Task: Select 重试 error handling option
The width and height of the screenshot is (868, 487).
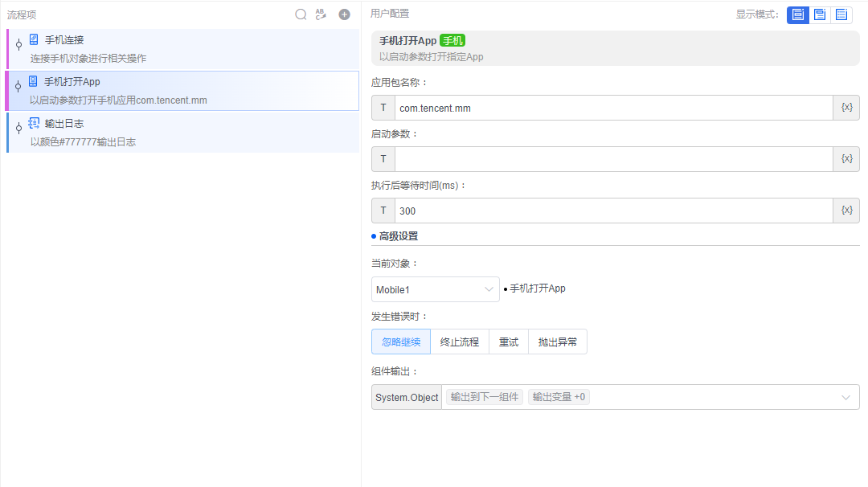Action: [508, 341]
